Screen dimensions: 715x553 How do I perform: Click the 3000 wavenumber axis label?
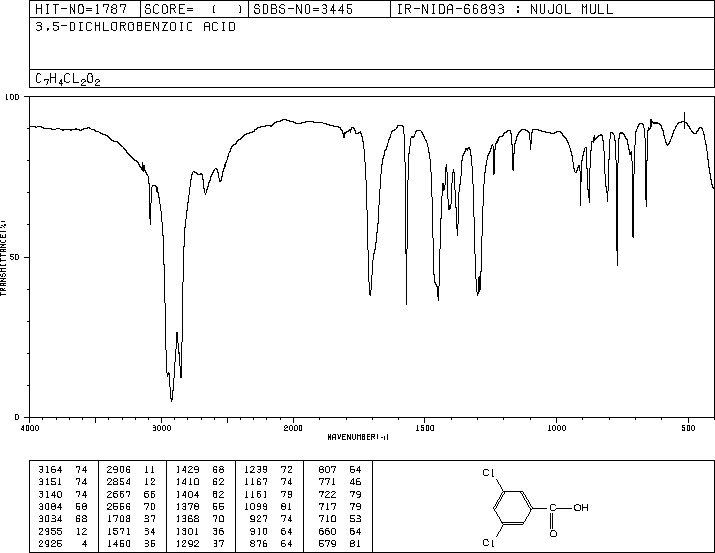pyautogui.click(x=161, y=428)
